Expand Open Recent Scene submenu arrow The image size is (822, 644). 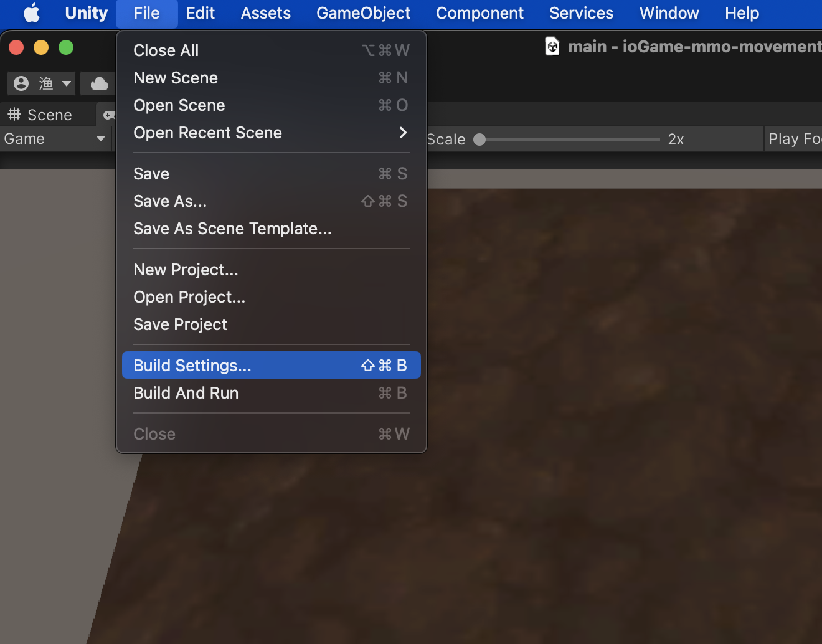tap(403, 133)
